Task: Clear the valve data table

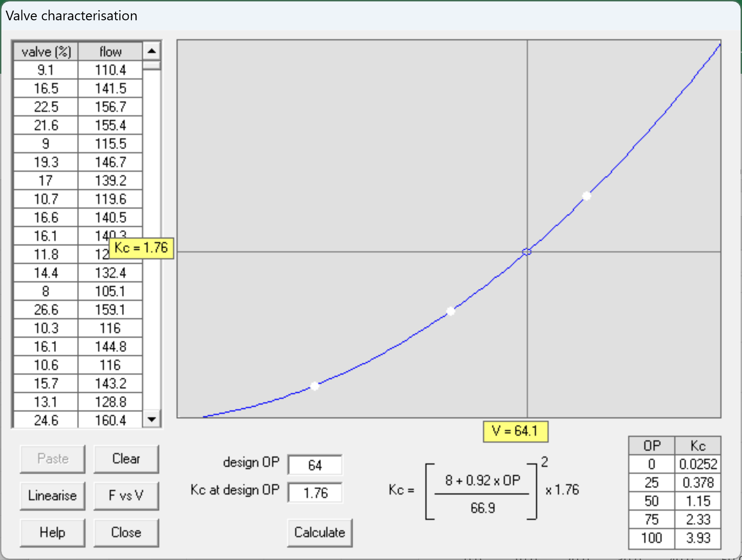Action: pos(126,459)
